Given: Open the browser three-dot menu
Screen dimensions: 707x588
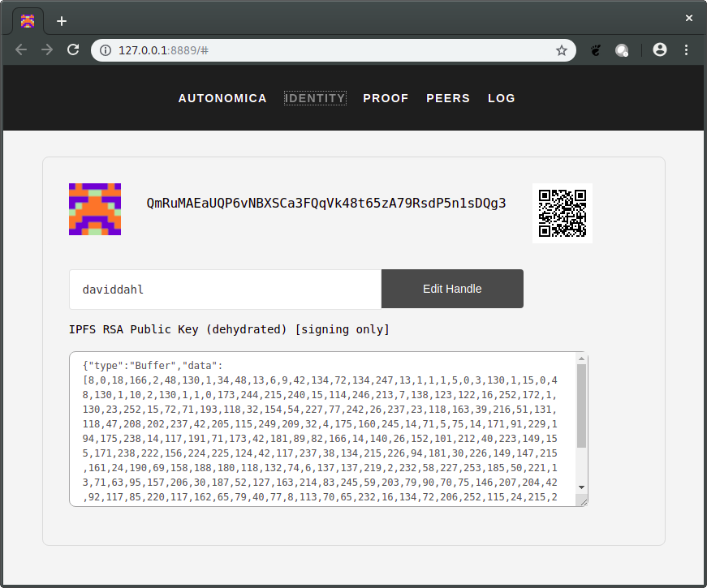Looking at the screenshot, I should [x=686, y=49].
